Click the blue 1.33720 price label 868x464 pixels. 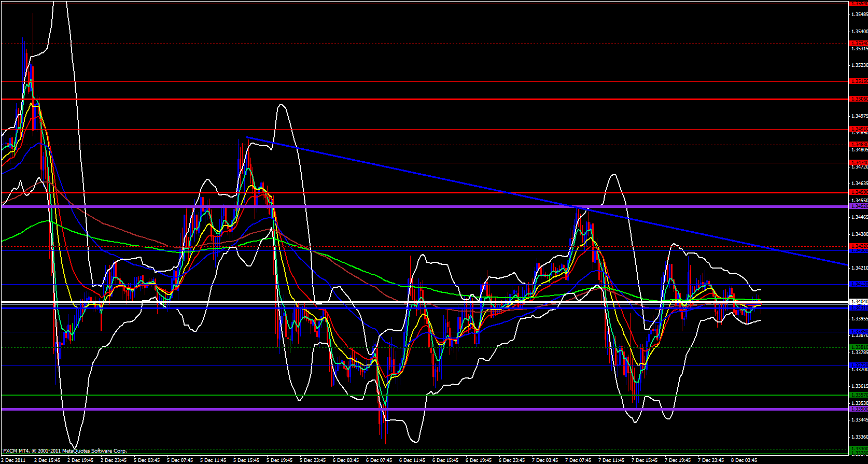858,365
